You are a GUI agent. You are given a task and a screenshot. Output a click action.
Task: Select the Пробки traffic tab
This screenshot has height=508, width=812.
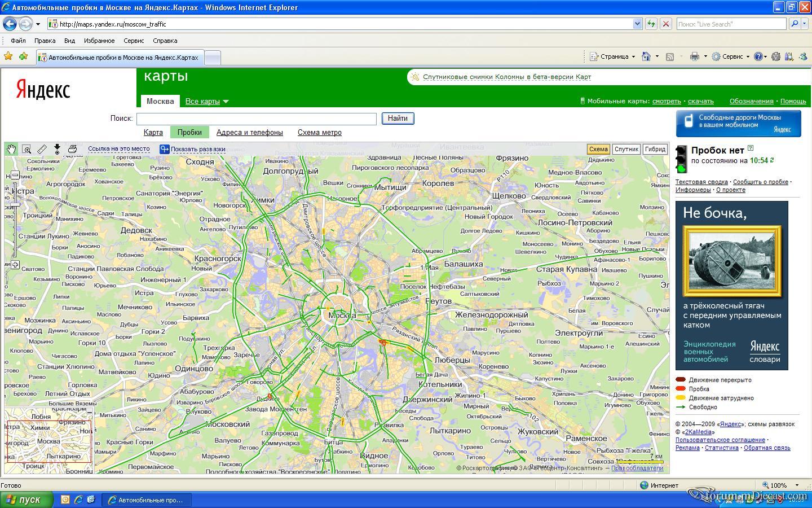pos(189,132)
